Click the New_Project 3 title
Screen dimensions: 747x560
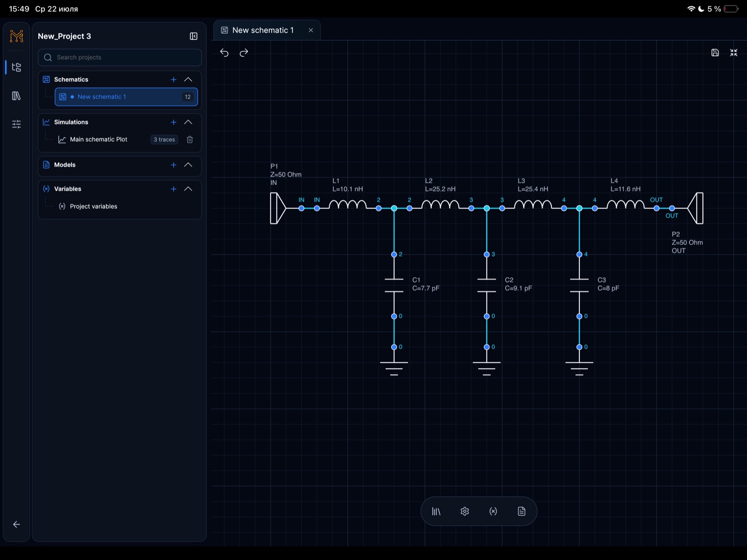tap(64, 36)
